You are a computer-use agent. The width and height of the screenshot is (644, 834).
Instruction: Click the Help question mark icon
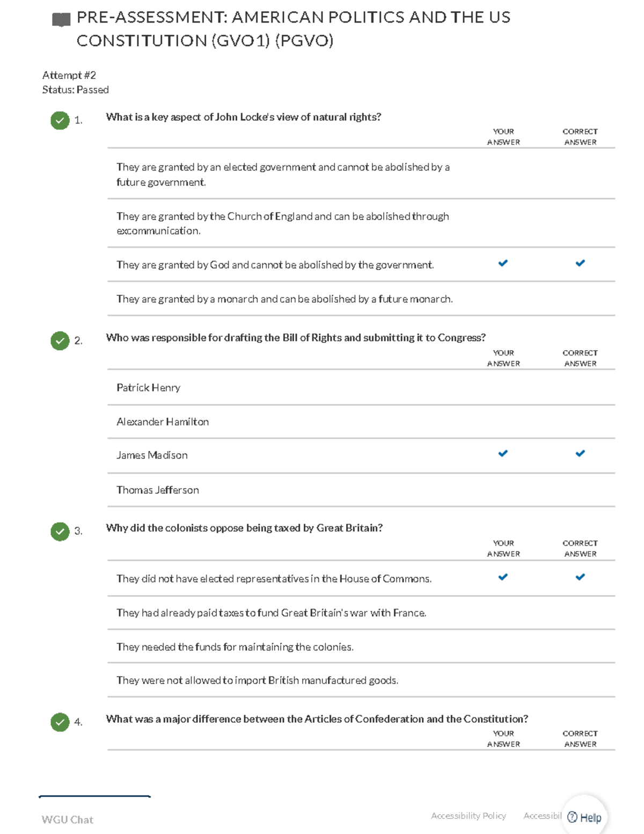573,817
